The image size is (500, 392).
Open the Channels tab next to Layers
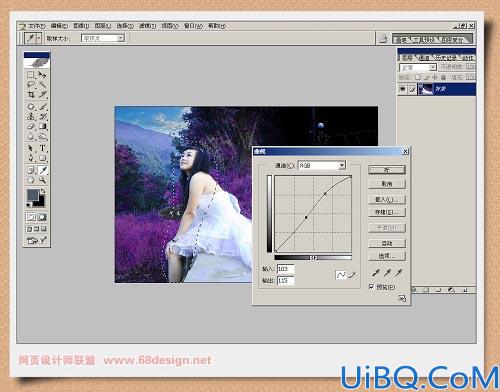(x=424, y=58)
